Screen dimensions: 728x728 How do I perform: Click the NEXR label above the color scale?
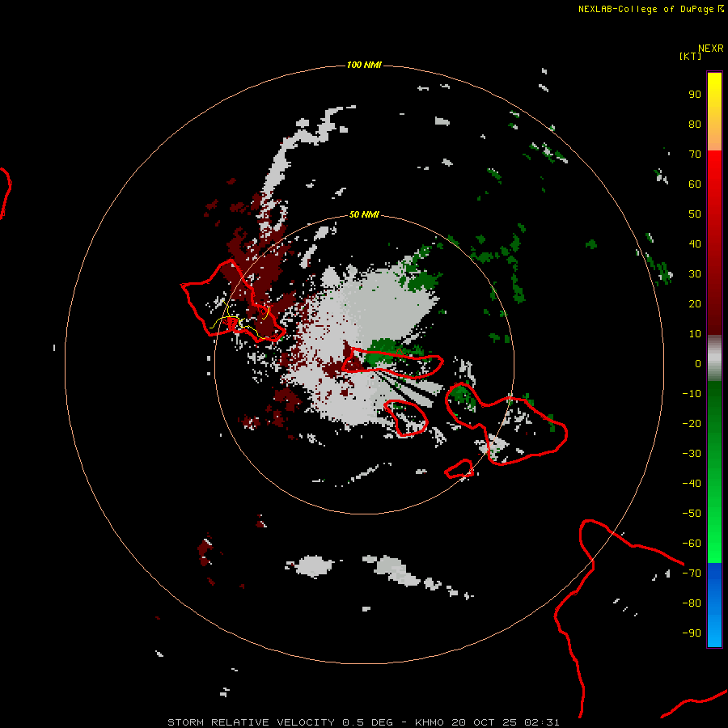click(x=710, y=49)
